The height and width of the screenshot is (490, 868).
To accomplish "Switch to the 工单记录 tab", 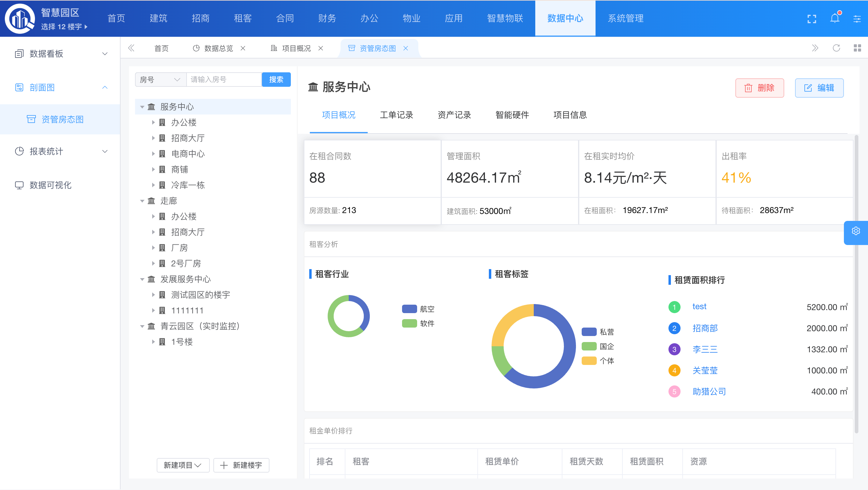I will pos(396,115).
